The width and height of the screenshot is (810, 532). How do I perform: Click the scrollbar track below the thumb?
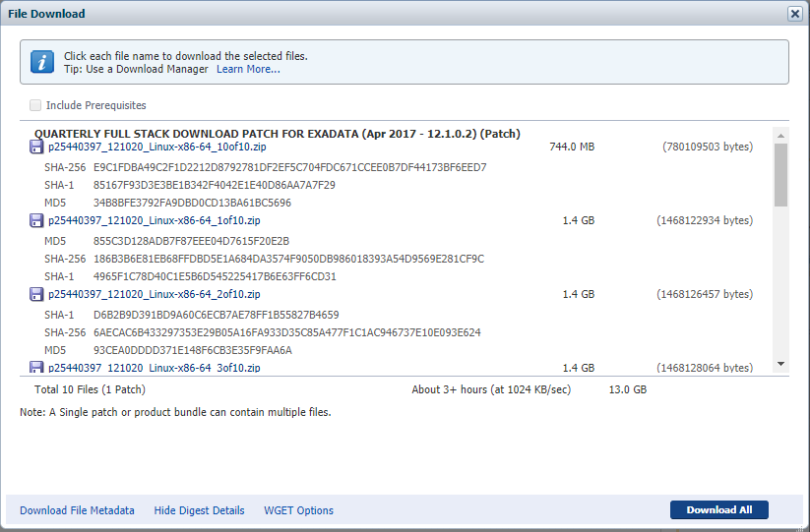[x=780, y=285]
